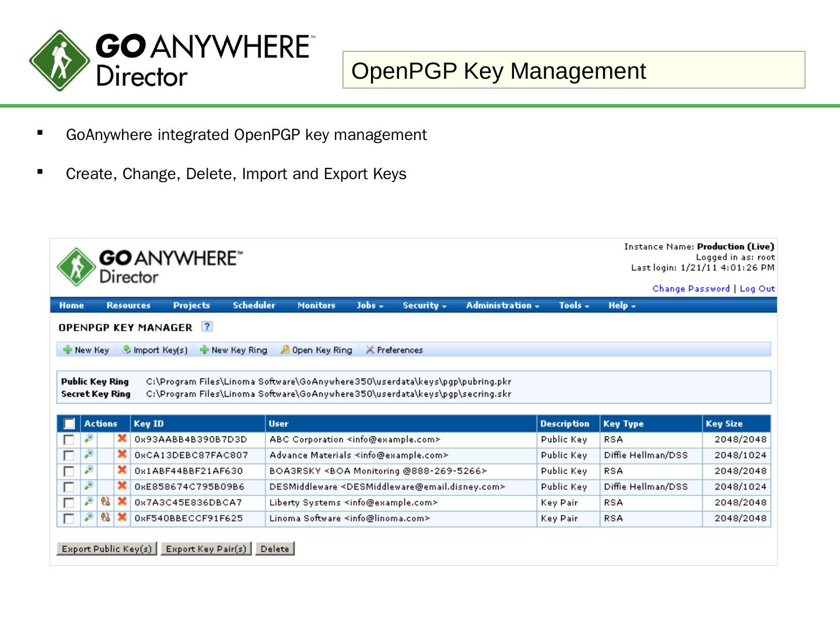This screenshot has height=630, width=840.
Task: Click the Change Password link
Action: click(691, 289)
